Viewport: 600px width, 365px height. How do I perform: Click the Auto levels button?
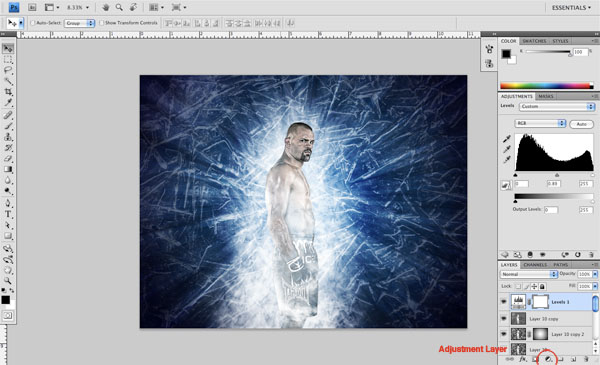tap(581, 124)
